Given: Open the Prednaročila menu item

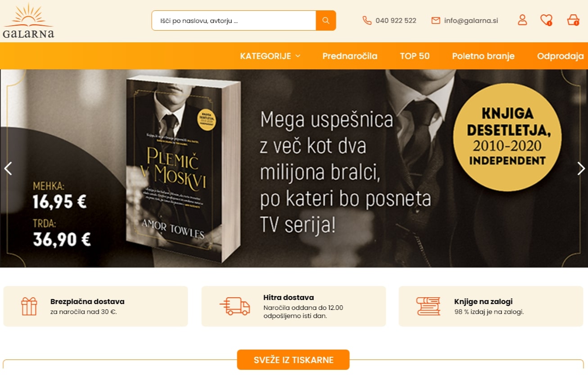Looking at the screenshot, I should [x=350, y=56].
